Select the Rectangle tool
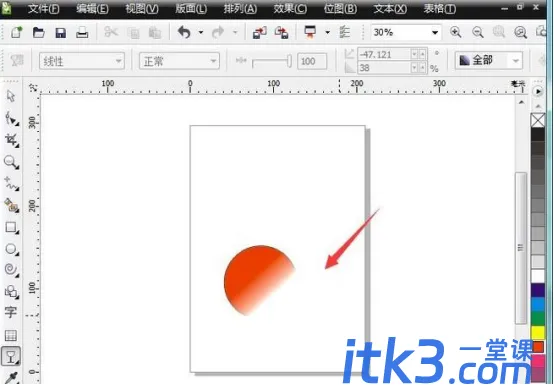The width and height of the screenshot is (554, 385). click(x=11, y=227)
